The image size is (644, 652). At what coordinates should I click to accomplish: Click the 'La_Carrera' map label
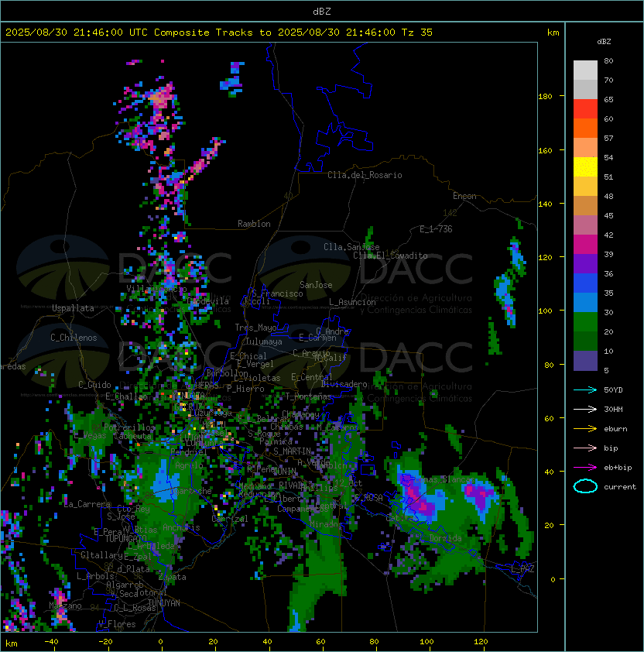[x=87, y=504]
